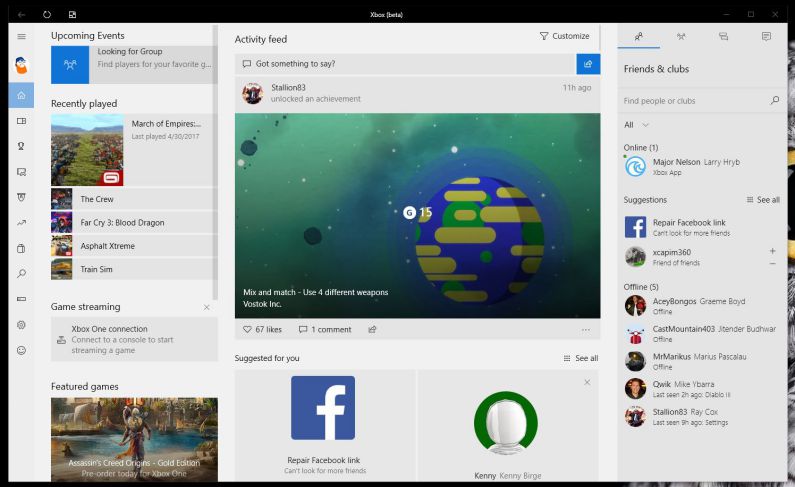Open more options ellipsis on post
The width and height of the screenshot is (795, 487).
coord(586,330)
